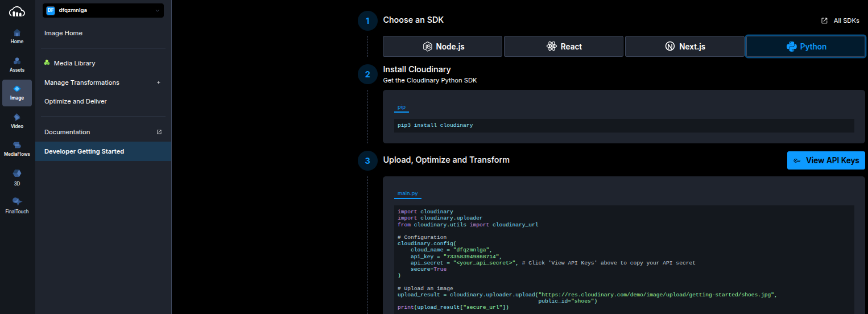The image size is (868, 314).
Task: Click the View API Keys button
Action: [826, 160]
